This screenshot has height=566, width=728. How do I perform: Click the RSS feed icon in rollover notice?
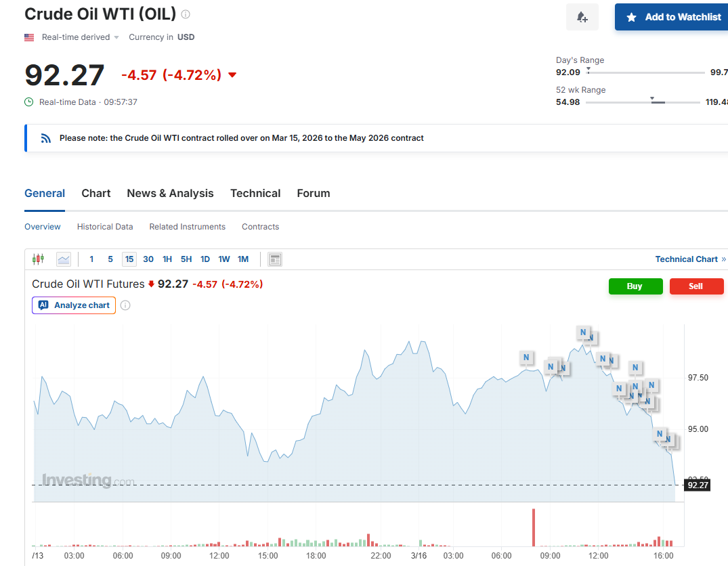pyautogui.click(x=45, y=138)
